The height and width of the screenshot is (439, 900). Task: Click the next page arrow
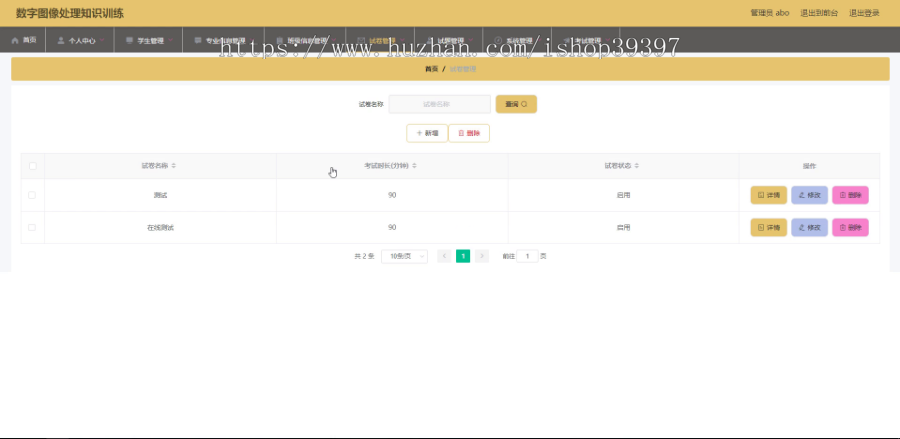coord(482,256)
